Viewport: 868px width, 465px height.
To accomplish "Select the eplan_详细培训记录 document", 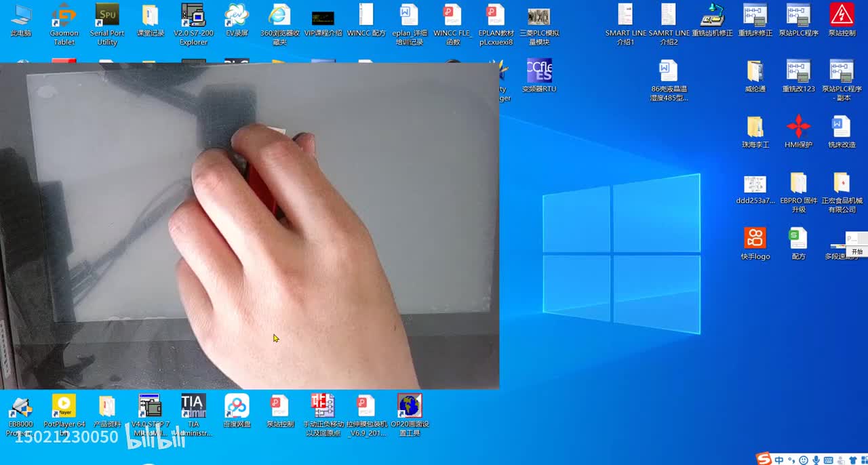I will tap(410, 24).
